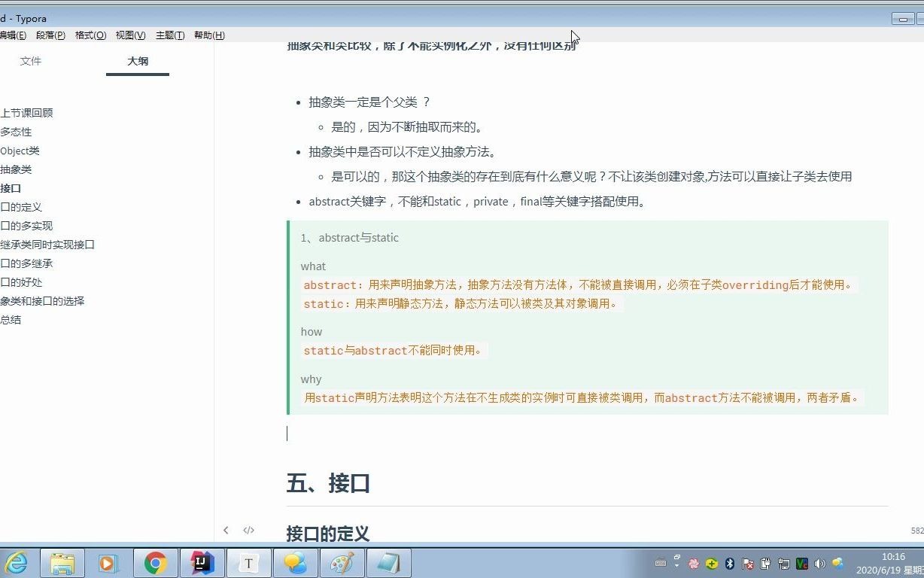Launch Windows Media Player from the taskbar

pyautogui.click(x=109, y=563)
